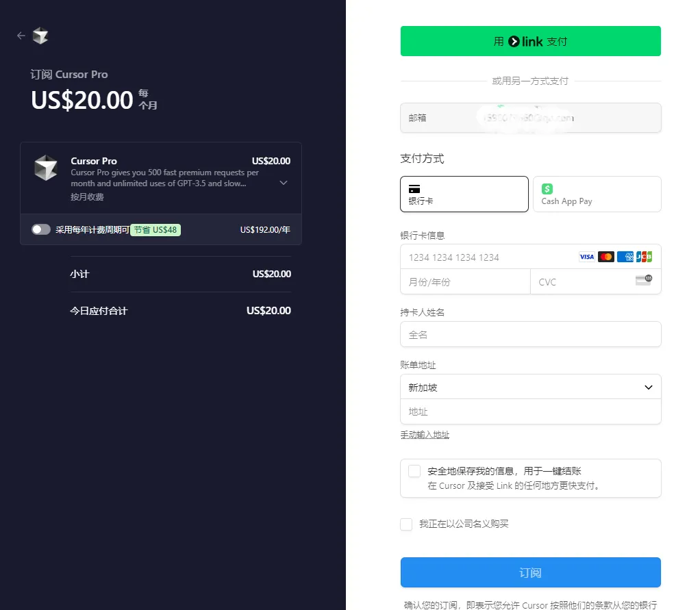Pay with the green Link button
The height and width of the screenshot is (610, 700).
tap(530, 41)
